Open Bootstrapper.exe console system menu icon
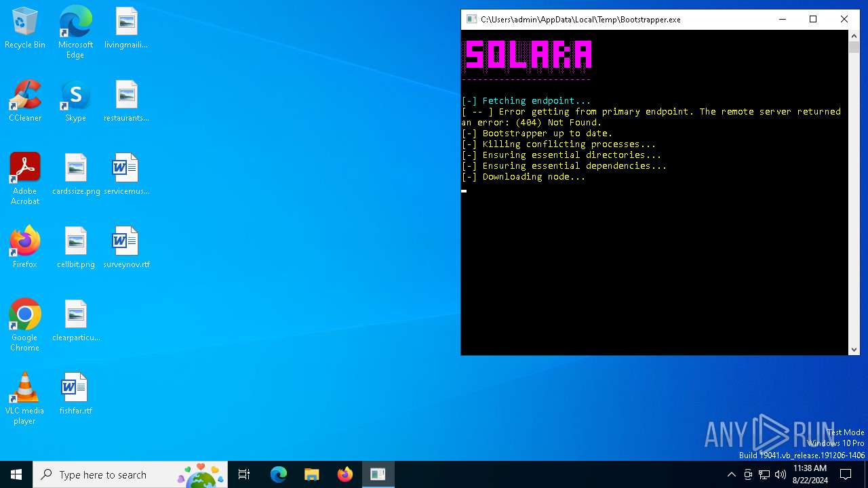 pyautogui.click(x=471, y=20)
